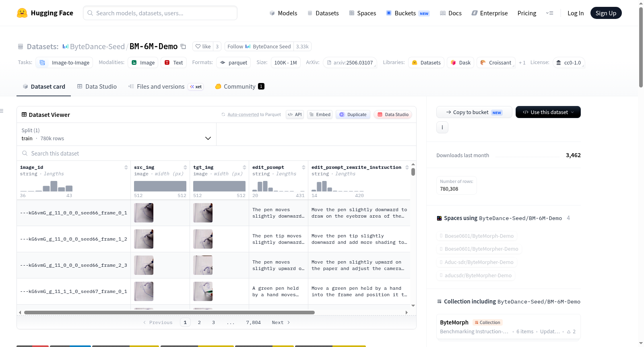Click the left sidebar hamburger icon

tap(2, 111)
